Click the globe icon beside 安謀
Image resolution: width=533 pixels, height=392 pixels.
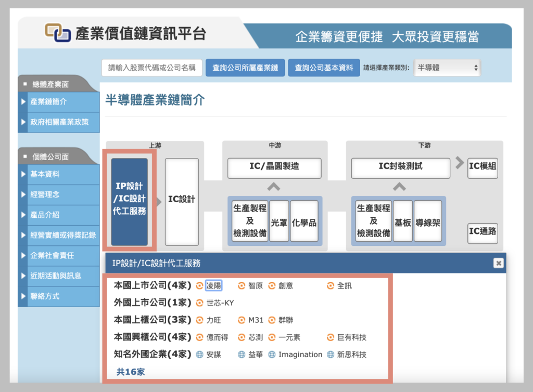coord(199,355)
